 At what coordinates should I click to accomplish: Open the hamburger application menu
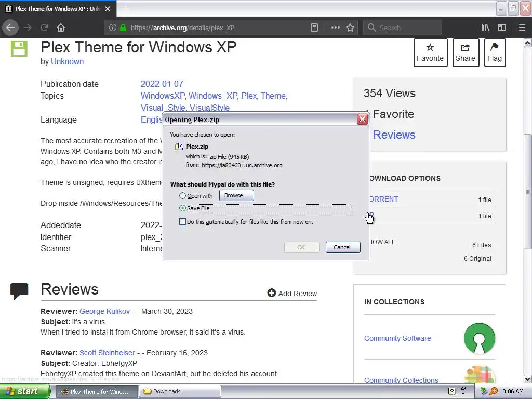pyautogui.click(x=522, y=28)
